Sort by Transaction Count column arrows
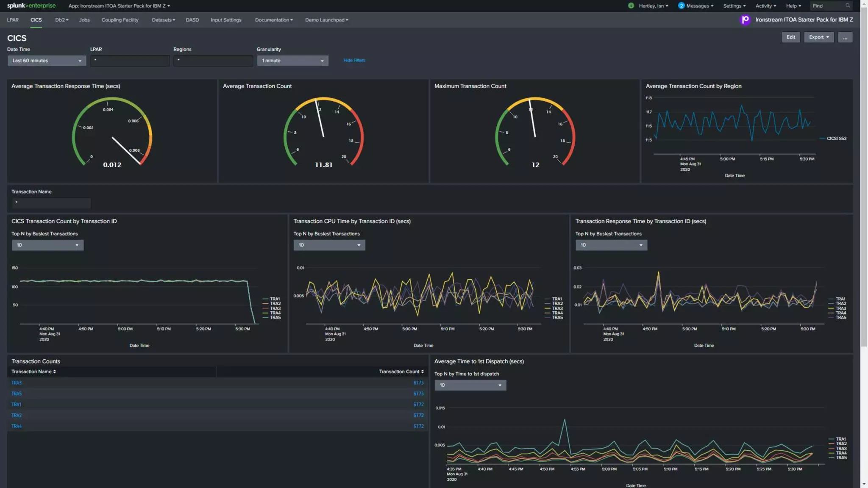868x488 pixels. coord(422,372)
